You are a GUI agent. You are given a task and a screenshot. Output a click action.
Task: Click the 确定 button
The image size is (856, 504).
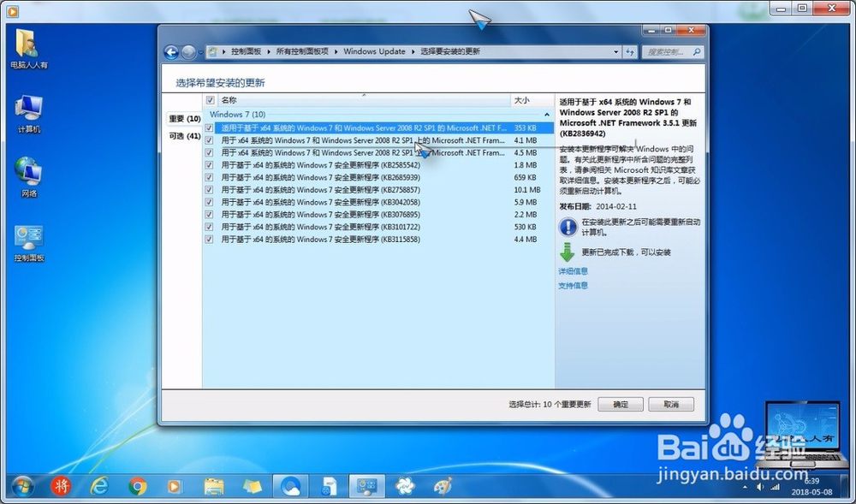620,404
